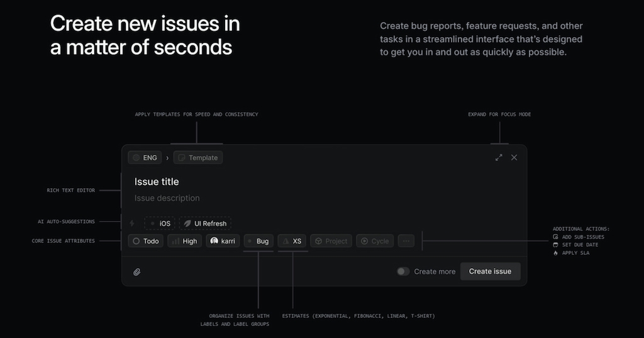The width and height of the screenshot is (644, 338).
Task: Open the ENG team selector
Action: 145,157
